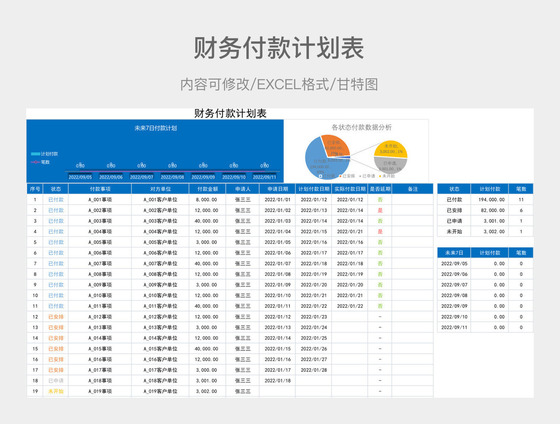Viewport: 560px width, 424px height.
Task: Click the 未来7日 table header
Action: point(454,253)
